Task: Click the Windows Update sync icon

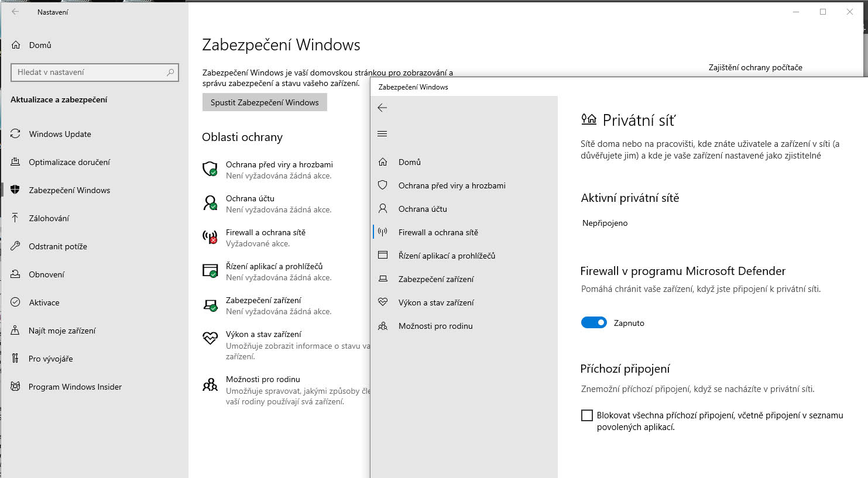Action: (x=16, y=134)
